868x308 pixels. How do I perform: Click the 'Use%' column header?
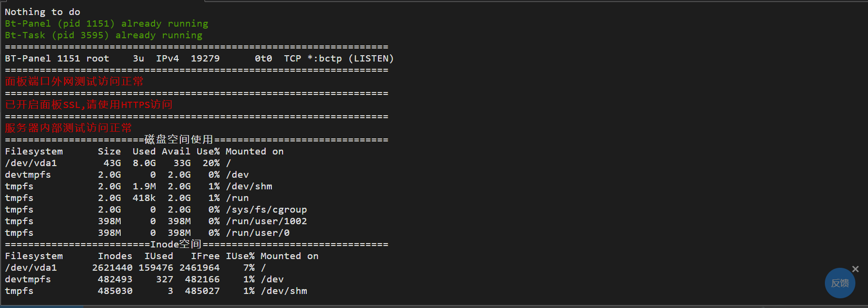pyautogui.click(x=208, y=152)
